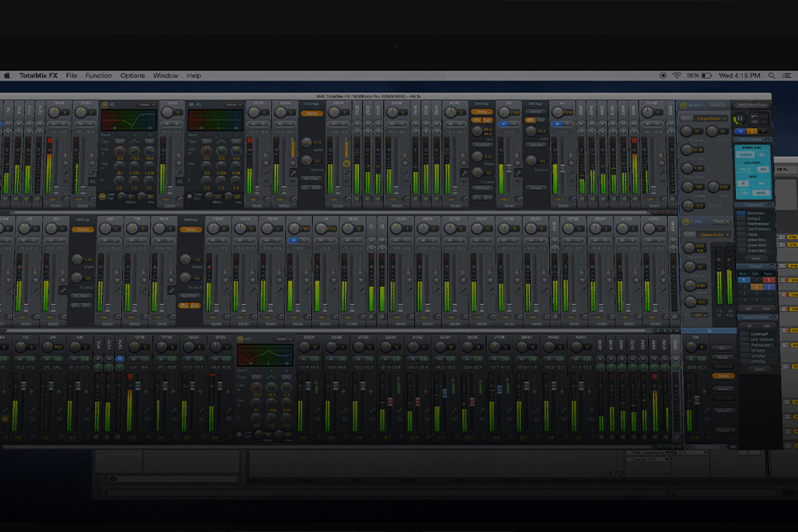Enable the Low Cut filter in the EQ panel

tap(102, 195)
